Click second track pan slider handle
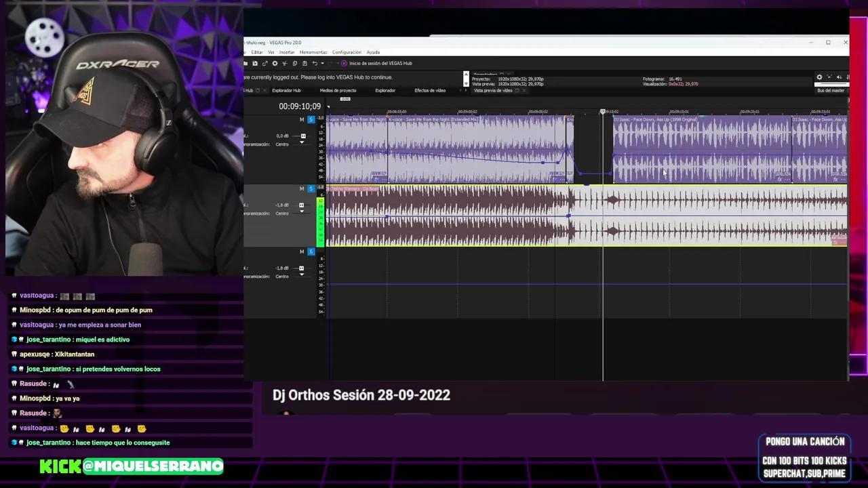 [302, 211]
